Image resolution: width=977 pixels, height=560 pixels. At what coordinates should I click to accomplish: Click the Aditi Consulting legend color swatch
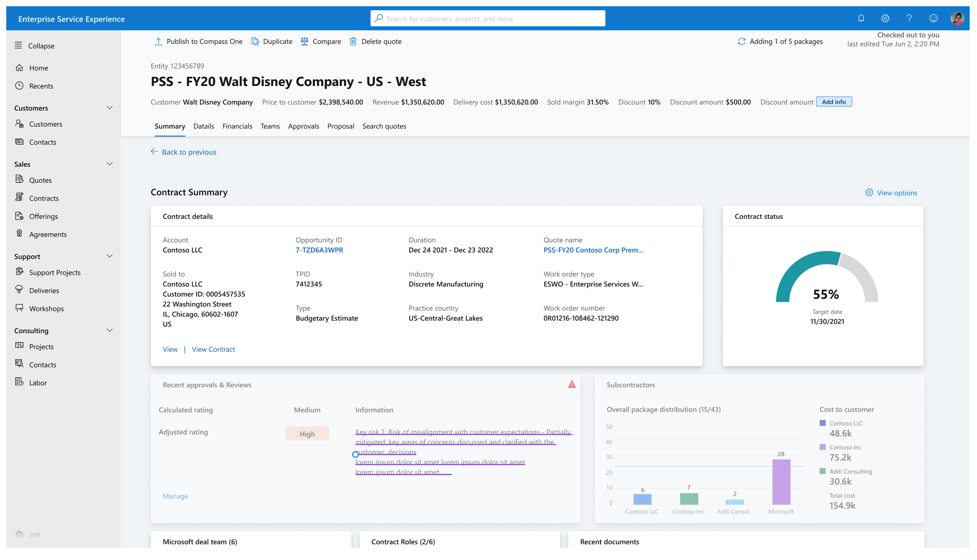822,471
